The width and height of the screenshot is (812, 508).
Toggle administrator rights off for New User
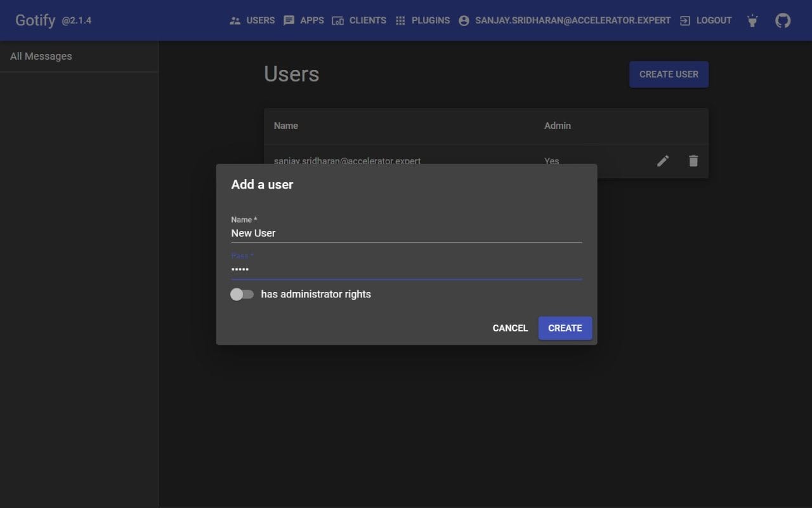coord(242,294)
